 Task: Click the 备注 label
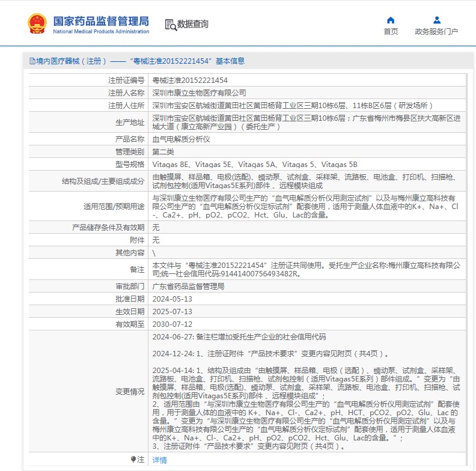pos(137,270)
